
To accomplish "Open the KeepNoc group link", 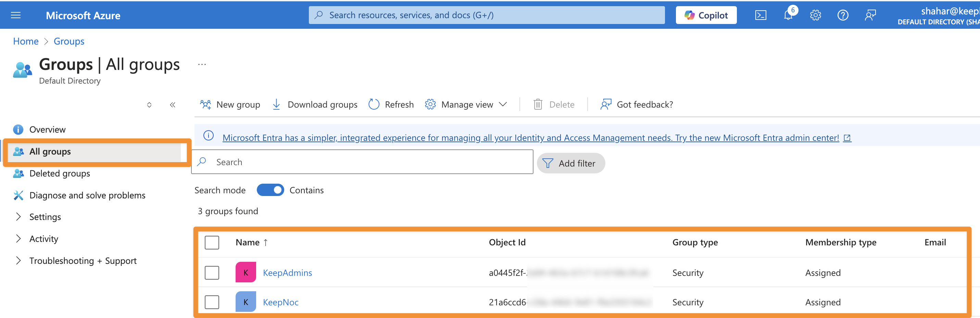I will pos(281,302).
